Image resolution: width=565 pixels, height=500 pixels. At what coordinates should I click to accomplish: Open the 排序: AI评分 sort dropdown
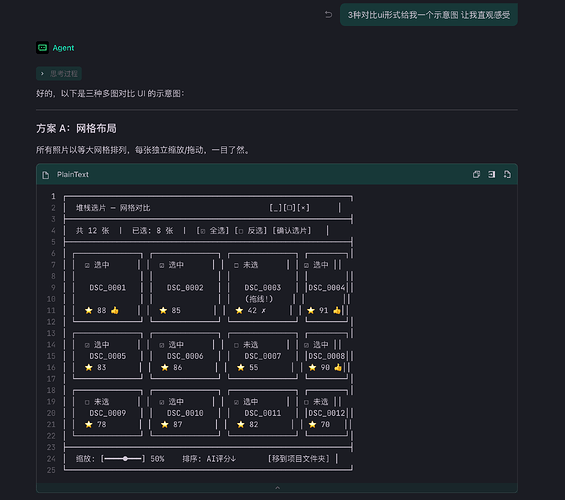click(x=209, y=459)
